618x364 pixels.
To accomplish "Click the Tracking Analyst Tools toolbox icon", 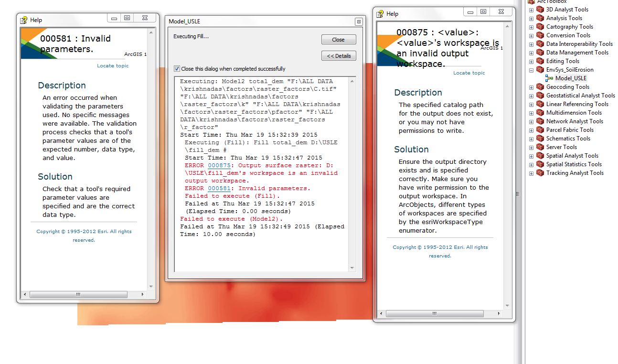I will tap(540, 173).
